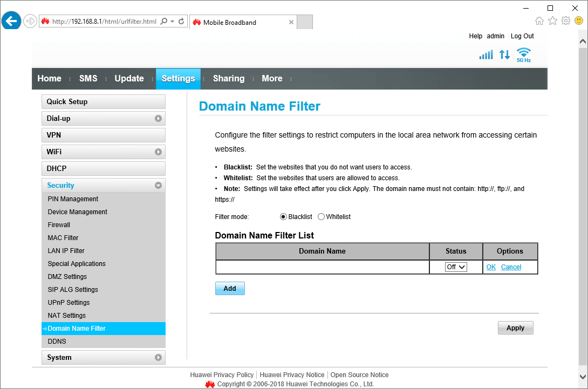The image size is (588, 389).
Task: Open the browser home icon
Action: [539, 21]
